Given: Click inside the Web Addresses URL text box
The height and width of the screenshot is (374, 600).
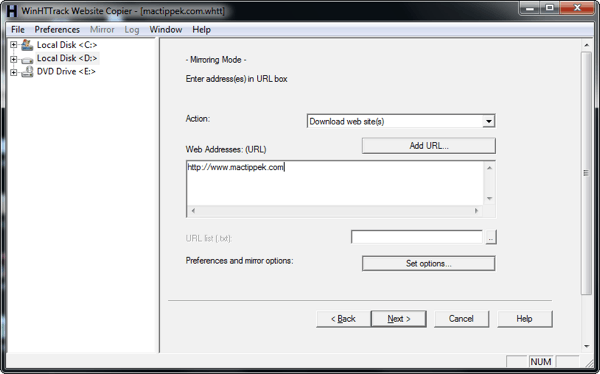Looking at the screenshot, I should [x=335, y=183].
